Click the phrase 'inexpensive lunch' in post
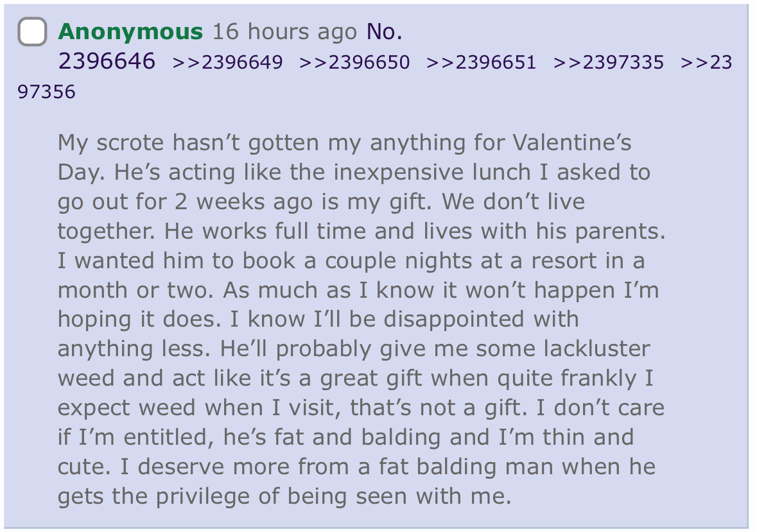This screenshot has height=532, width=757. pyautogui.click(x=432, y=172)
